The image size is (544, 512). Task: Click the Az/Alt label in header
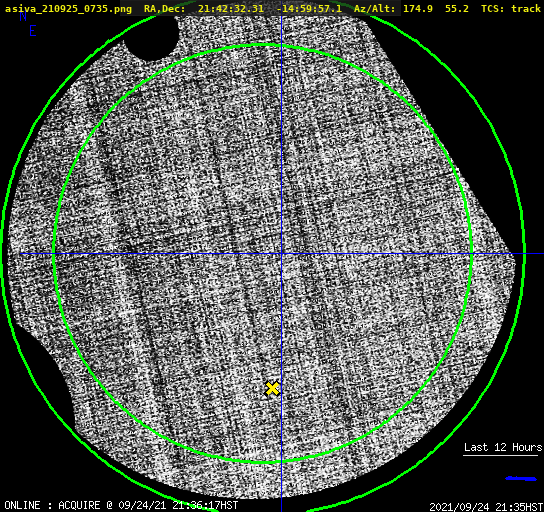(374, 9)
